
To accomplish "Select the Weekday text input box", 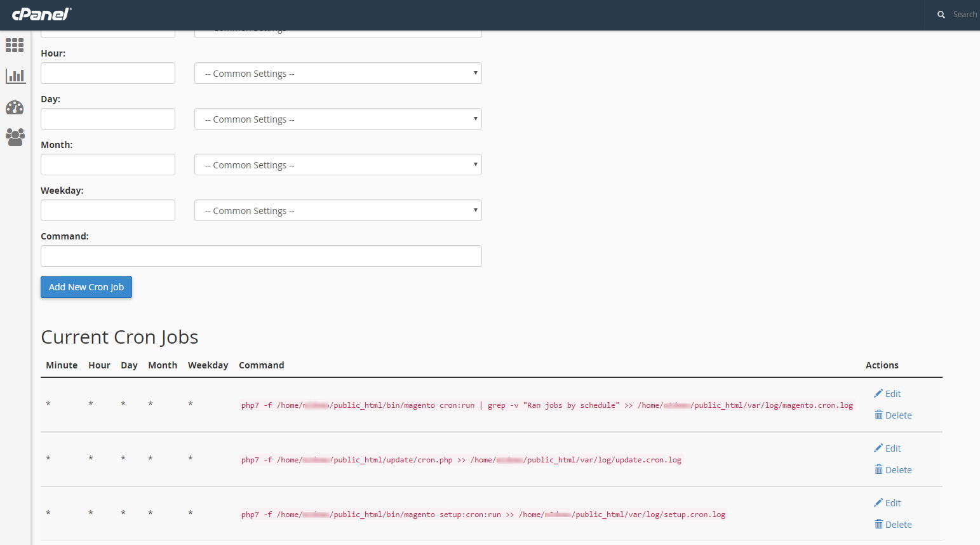I will pos(107,210).
